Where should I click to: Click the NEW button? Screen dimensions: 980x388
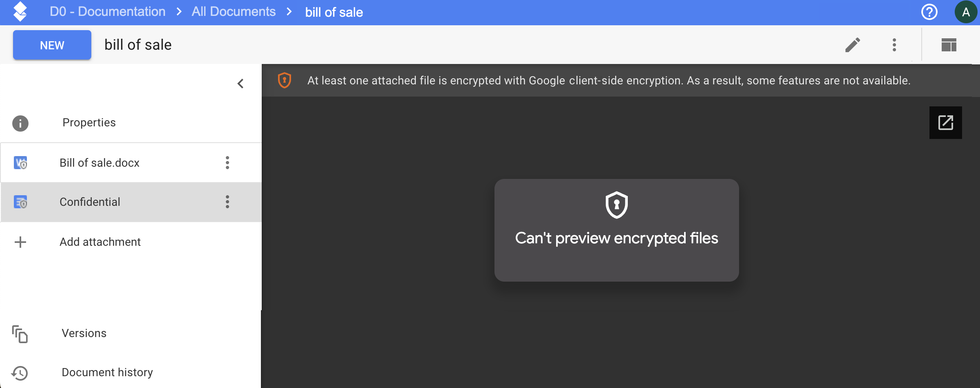[x=52, y=45]
